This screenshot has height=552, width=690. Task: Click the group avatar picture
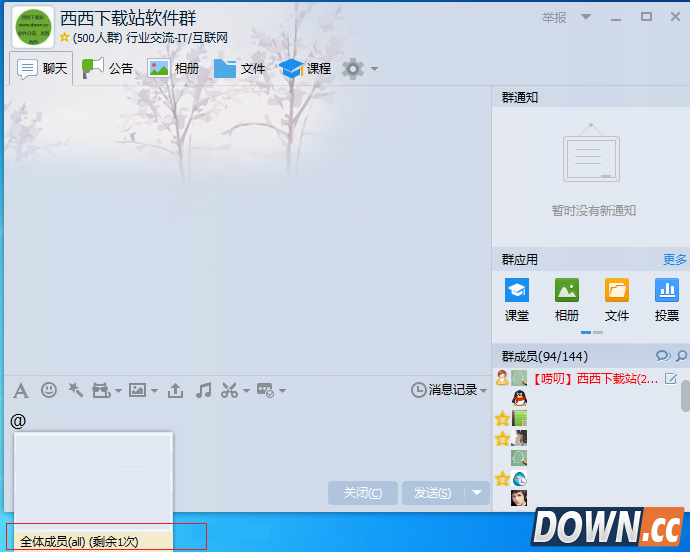[33, 27]
